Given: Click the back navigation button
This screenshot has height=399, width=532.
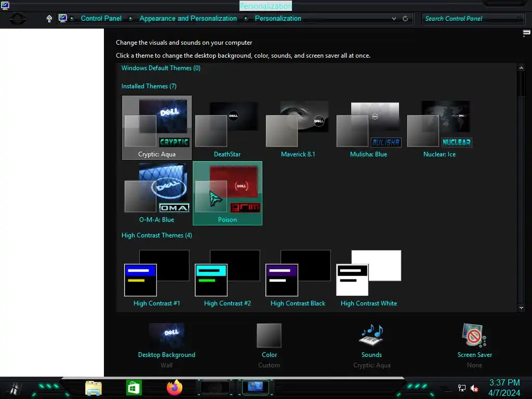Looking at the screenshot, I should (x=17, y=18).
